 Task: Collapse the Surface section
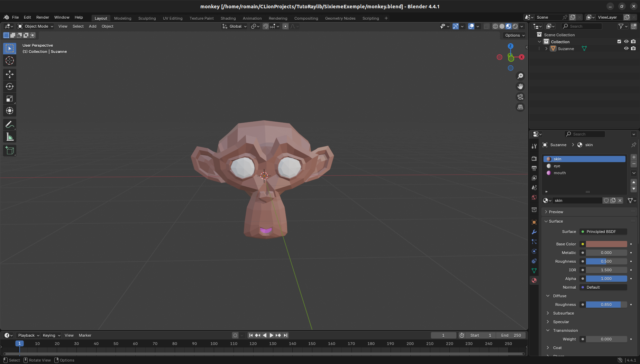point(555,221)
